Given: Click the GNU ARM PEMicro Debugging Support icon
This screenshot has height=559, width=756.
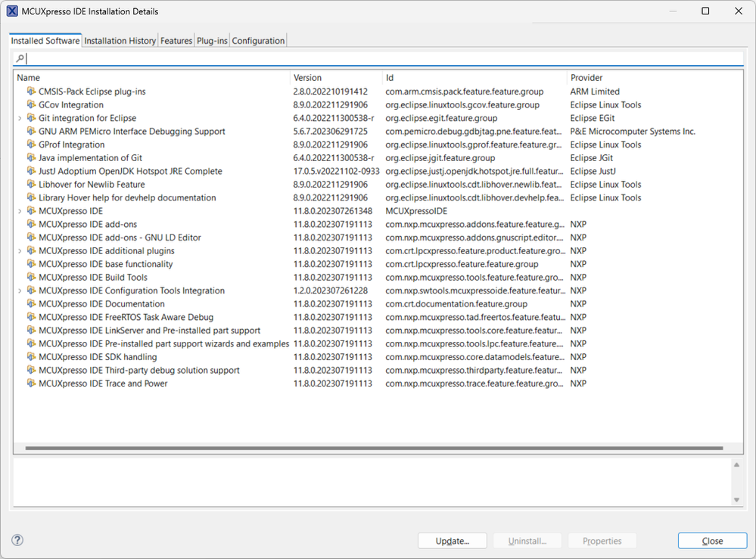Looking at the screenshot, I should pyautogui.click(x=31, y=131).
